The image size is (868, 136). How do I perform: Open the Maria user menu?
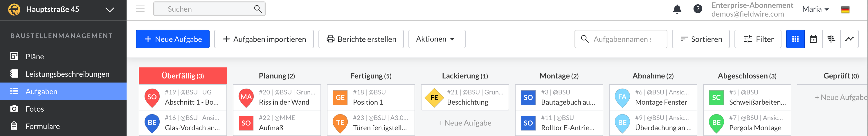pos(815,10)
